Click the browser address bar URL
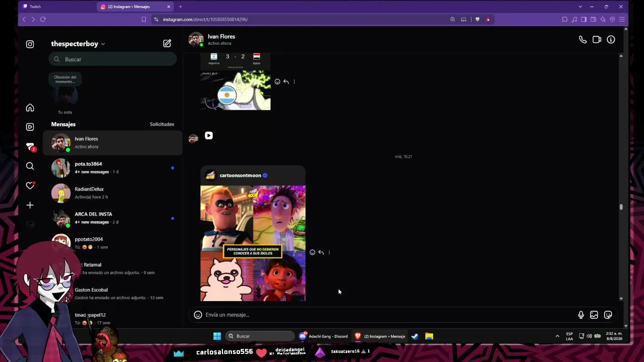This screenshot has width=644, height=362. (x=205, y=20)
